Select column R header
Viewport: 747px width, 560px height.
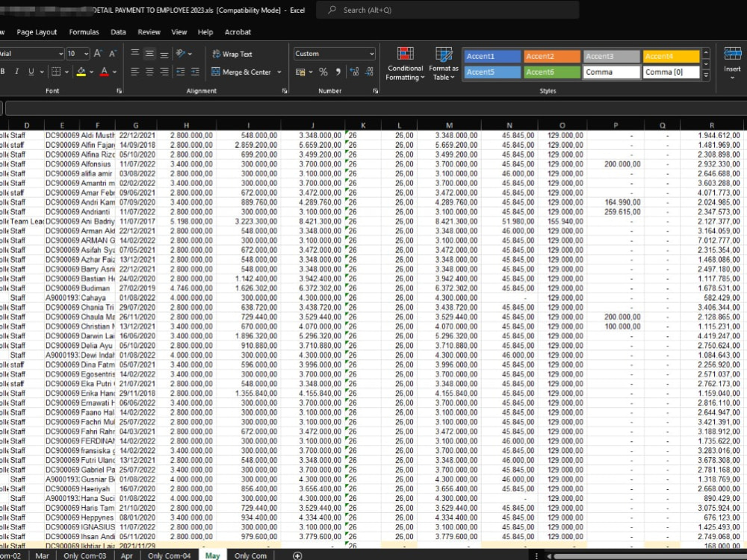(712, 125)
